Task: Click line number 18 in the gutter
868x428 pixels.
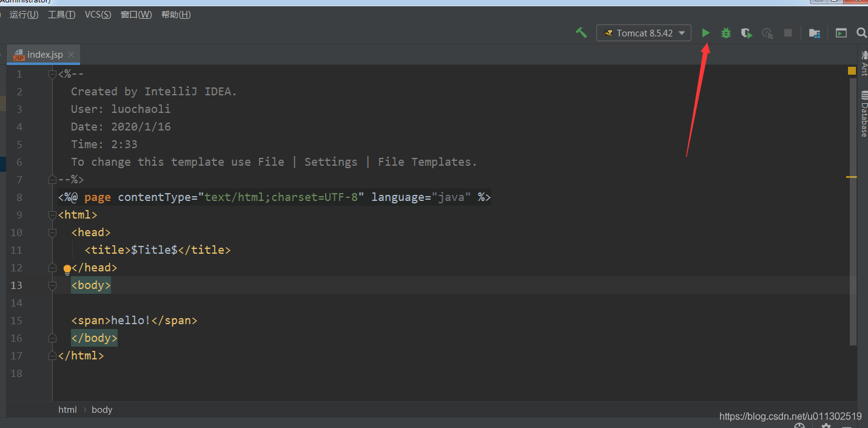Action: (16, 373)
